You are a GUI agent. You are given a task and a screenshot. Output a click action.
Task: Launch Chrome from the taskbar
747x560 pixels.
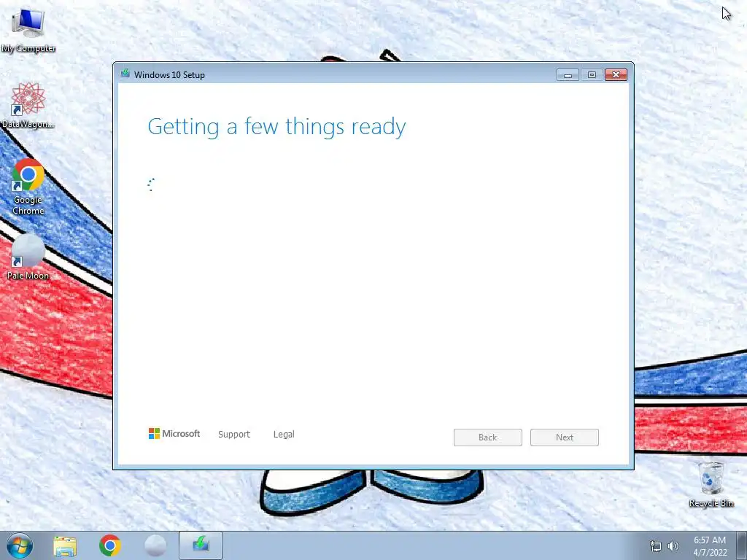tap(109, 545)
